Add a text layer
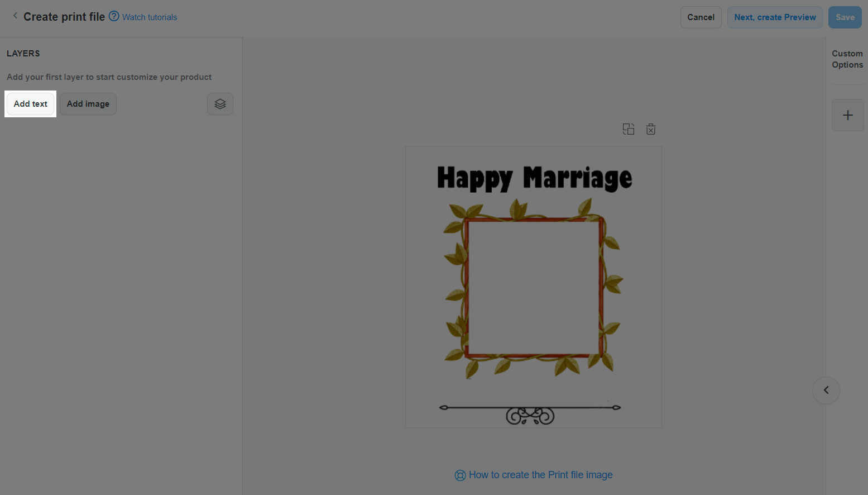The image size is (868, 495). point(31,104)
